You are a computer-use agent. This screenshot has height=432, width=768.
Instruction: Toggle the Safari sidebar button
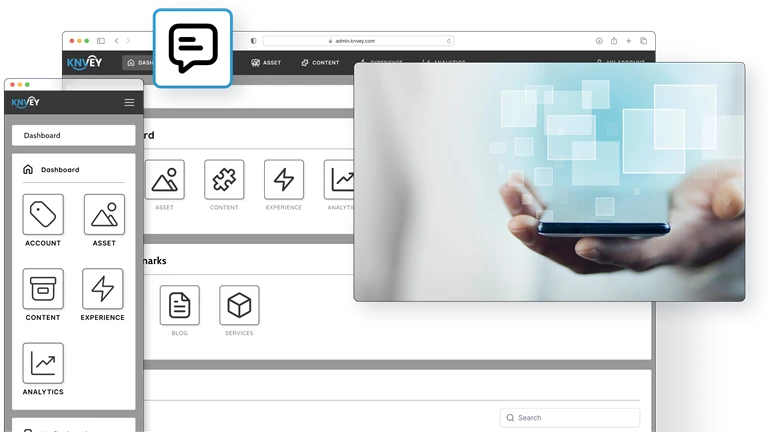100,41
